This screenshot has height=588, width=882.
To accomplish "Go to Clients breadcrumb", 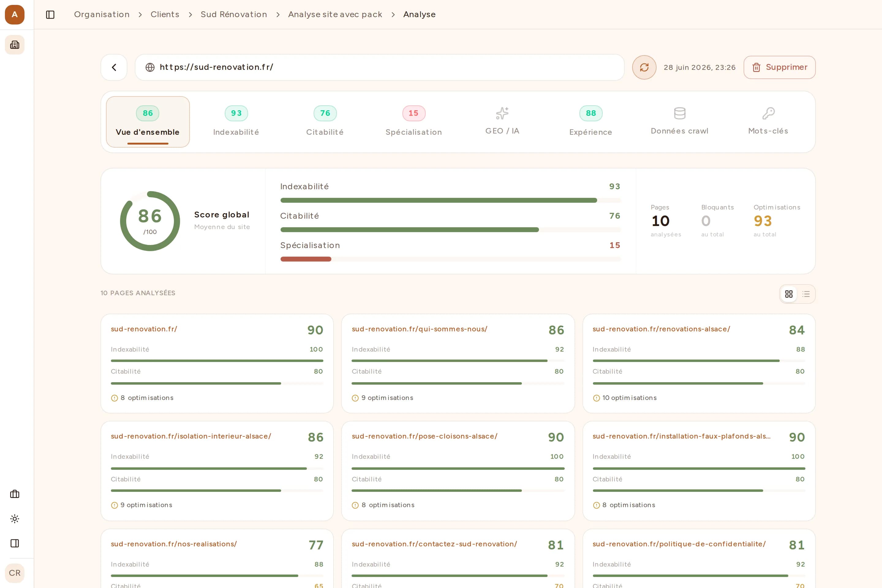I will (x=165, y=14).
